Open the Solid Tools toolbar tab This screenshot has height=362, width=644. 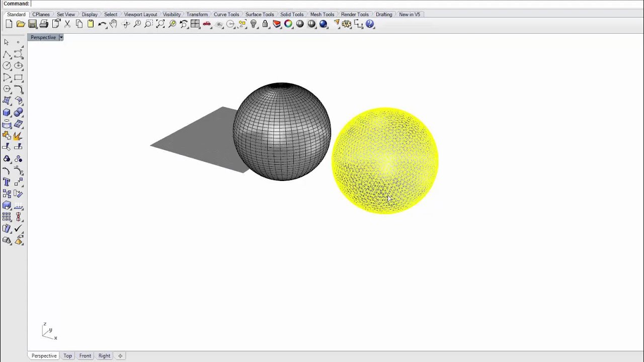(292, 15)
